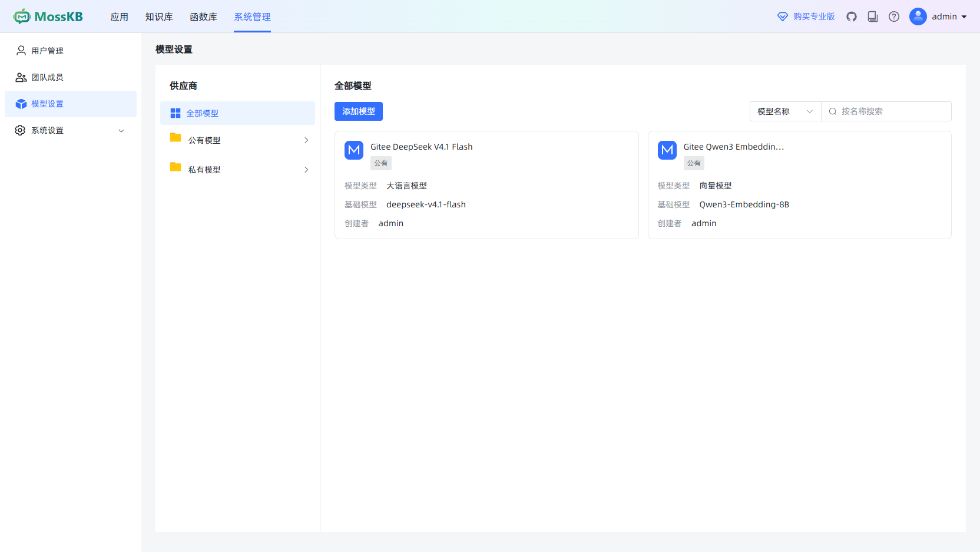Click the 公有 tag on the Qwen3 card
980x552 pixels.
click(x=694, y=163)
